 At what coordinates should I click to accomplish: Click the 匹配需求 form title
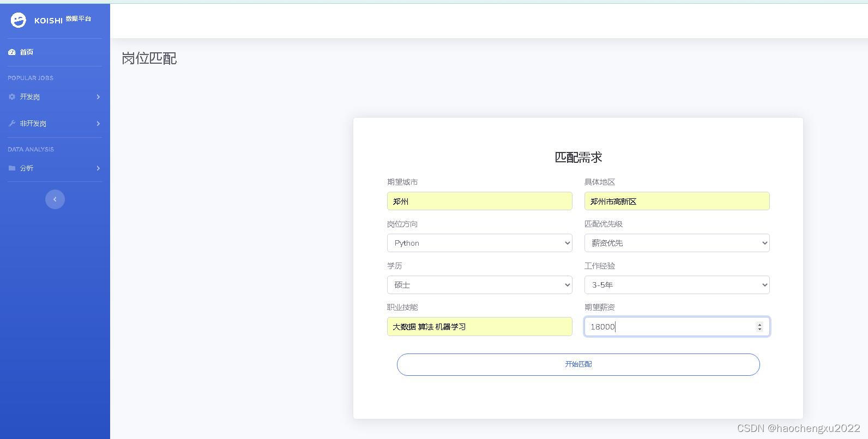coord(578,157)
